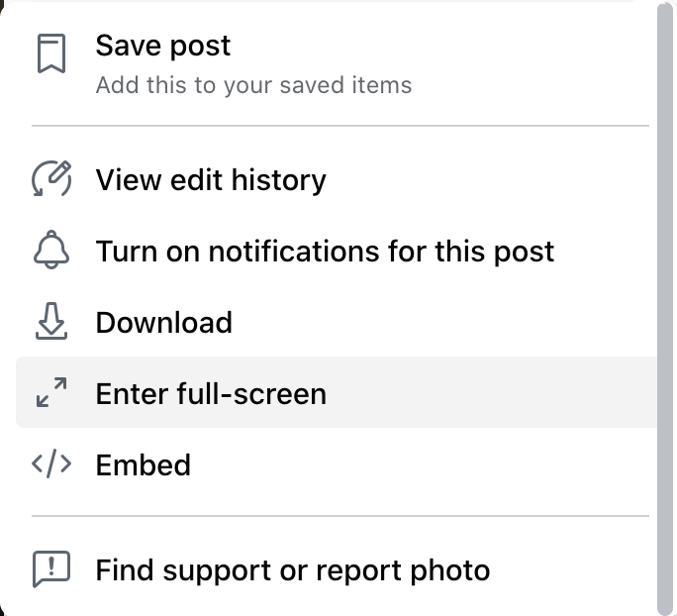
Task: Click the download arrow icon
Action: (x=51, y=321)
